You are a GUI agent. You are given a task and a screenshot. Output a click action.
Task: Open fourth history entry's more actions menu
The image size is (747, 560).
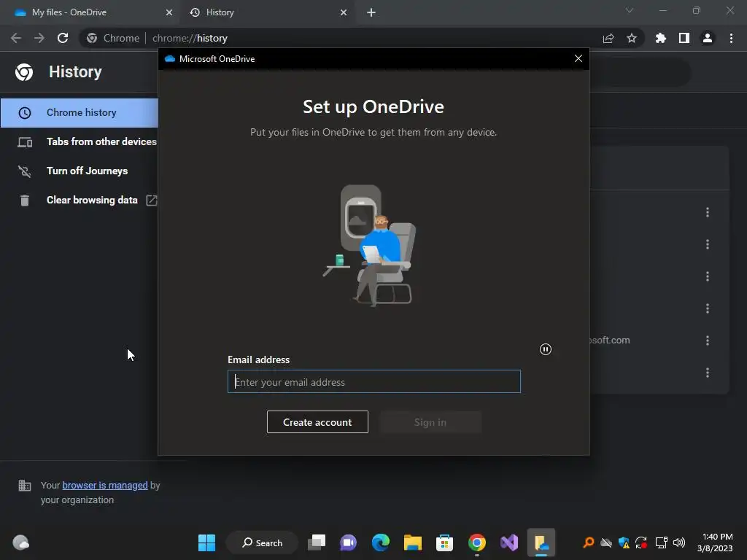tap(708, 308)
